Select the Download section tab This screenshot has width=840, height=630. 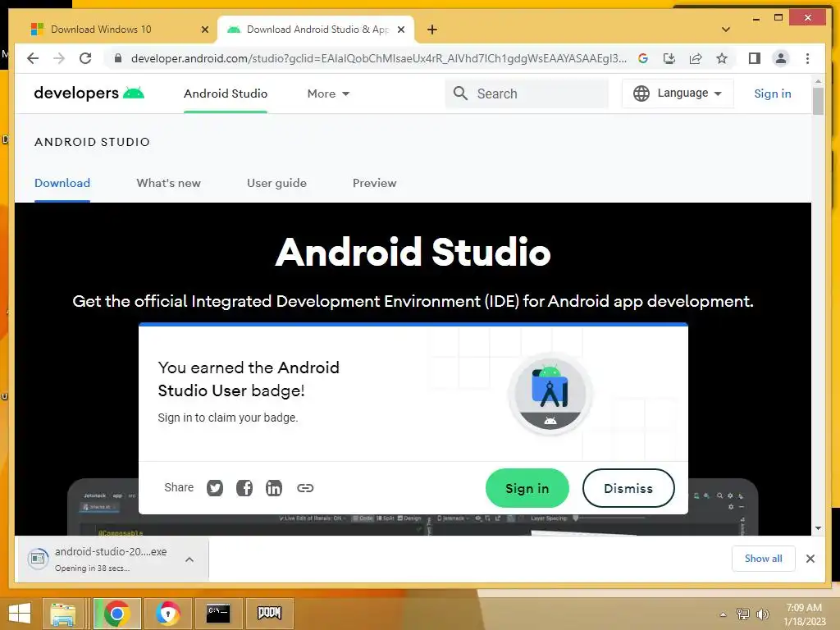[62, 183]
